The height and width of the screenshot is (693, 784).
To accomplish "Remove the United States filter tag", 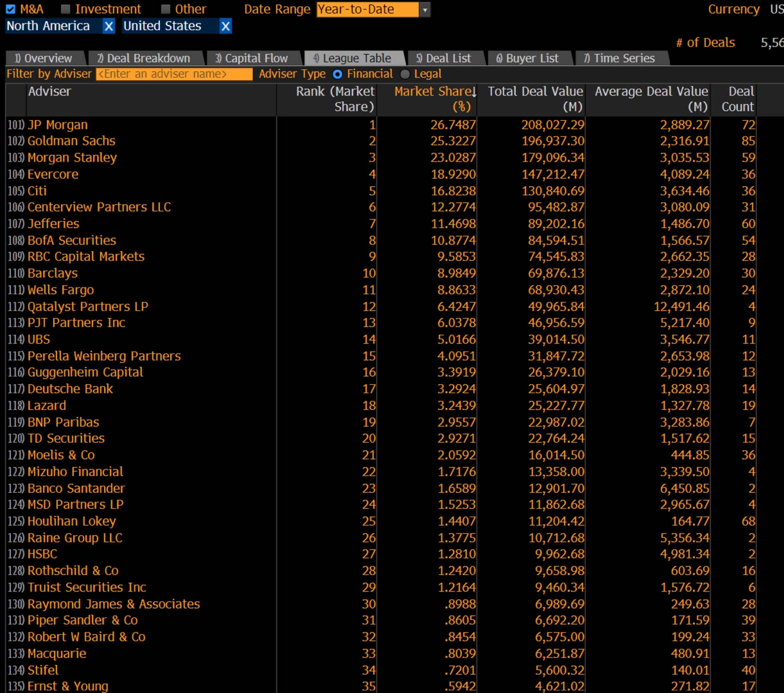I will (226, 27).
